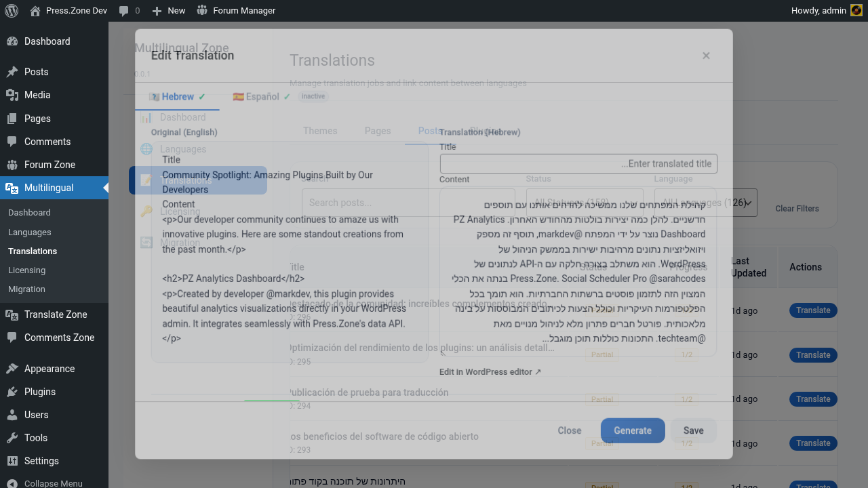The width and height of the screenshot is (868, 488).
Task: Open the Migration submenu item
Action: (x=27, y=289)
